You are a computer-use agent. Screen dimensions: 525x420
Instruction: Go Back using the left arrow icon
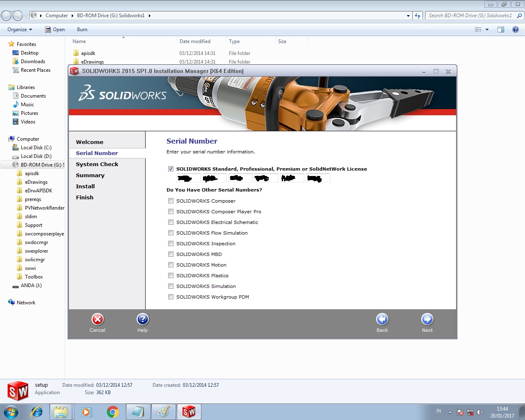(382, 319)
